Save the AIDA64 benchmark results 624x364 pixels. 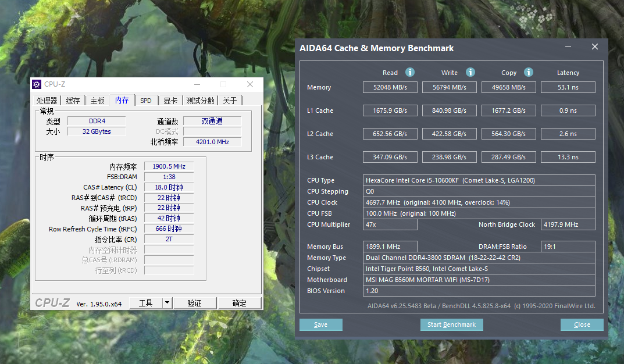pos(321,324)
